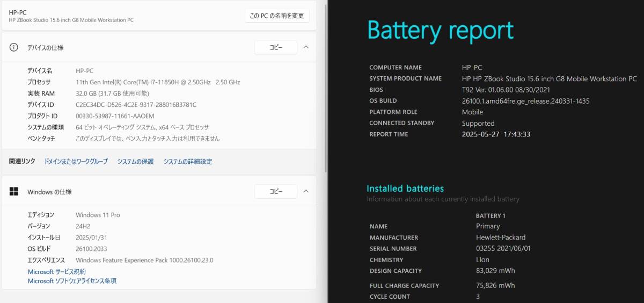Screen dimensions: 644x303
Task: Click the BATTERY 1 column header
Action: (491, 215)
